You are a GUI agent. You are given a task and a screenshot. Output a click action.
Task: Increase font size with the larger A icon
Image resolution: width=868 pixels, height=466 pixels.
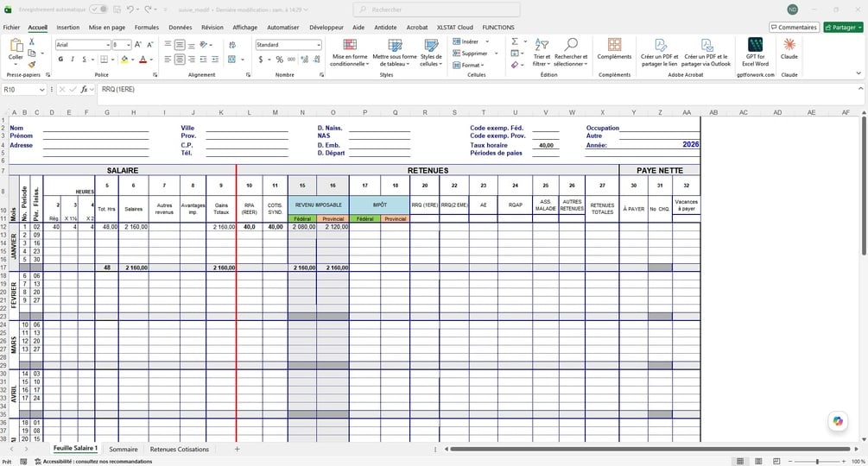coord(138,45)
